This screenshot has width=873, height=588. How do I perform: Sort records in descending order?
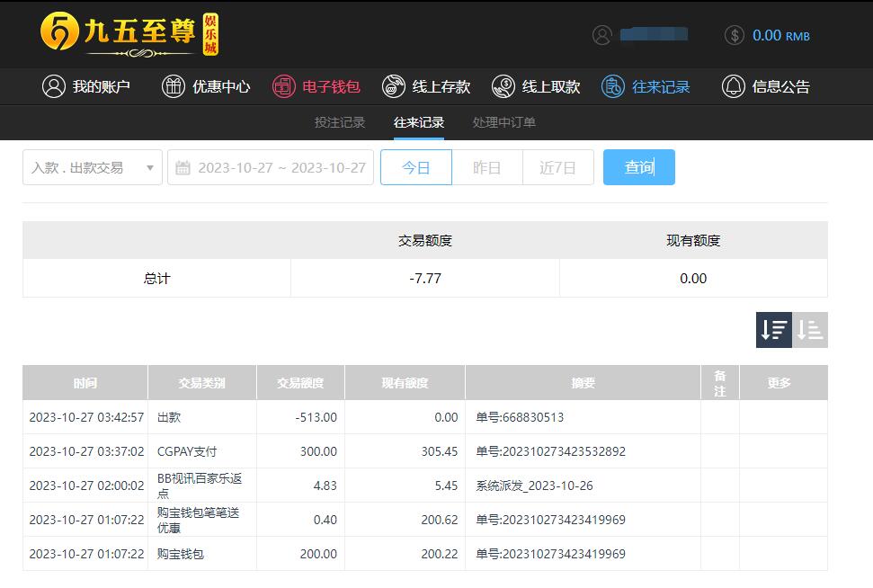(773, 330)
